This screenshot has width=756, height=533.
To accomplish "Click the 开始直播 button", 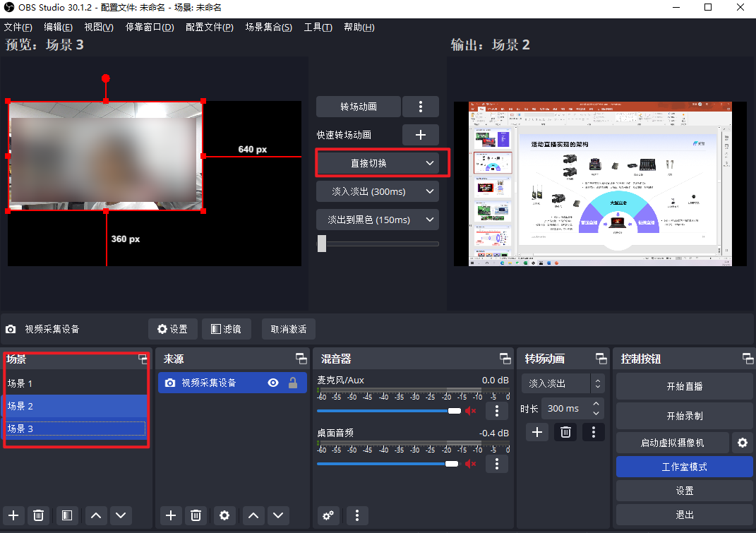I will (684, 386).
